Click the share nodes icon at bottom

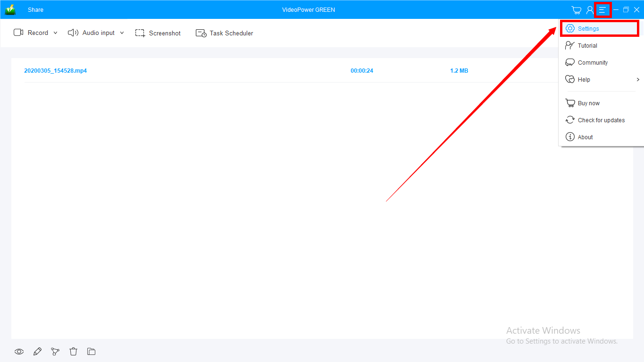click(x=55, y=352)
